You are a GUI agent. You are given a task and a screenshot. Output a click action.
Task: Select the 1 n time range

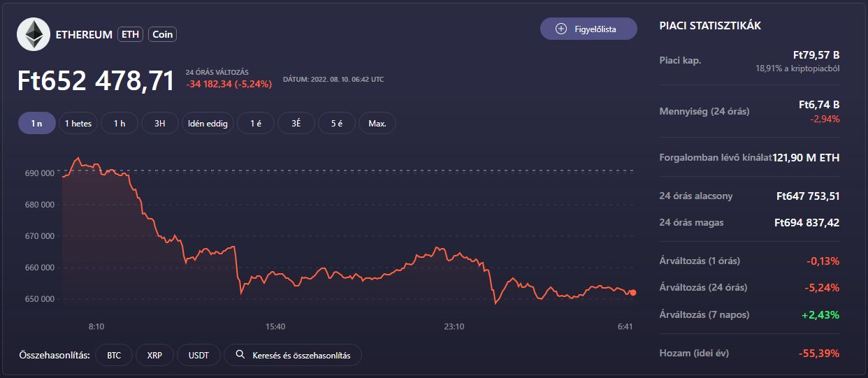37,124
